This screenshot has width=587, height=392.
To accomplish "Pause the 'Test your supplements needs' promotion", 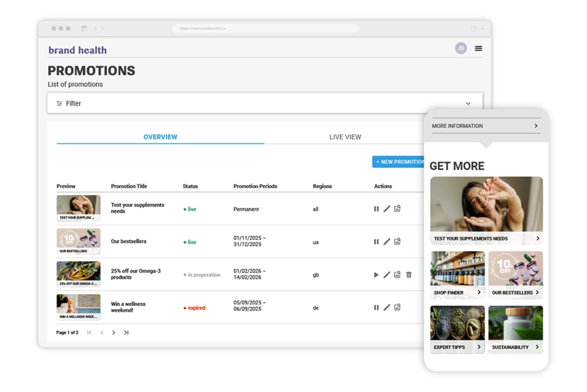I will [x=376, y=209].
